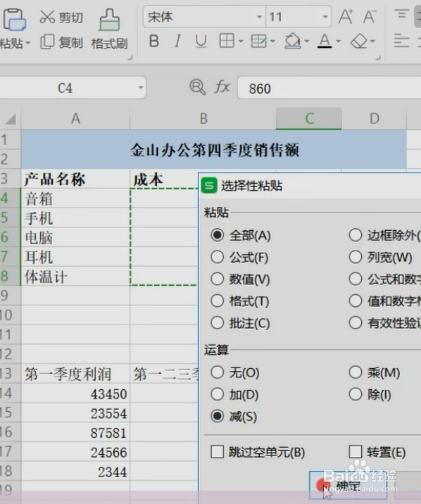Viewport: 421px width, 504px height.
Task: Expand the table style dropdown arrow
Action: (x=272, y=41)
